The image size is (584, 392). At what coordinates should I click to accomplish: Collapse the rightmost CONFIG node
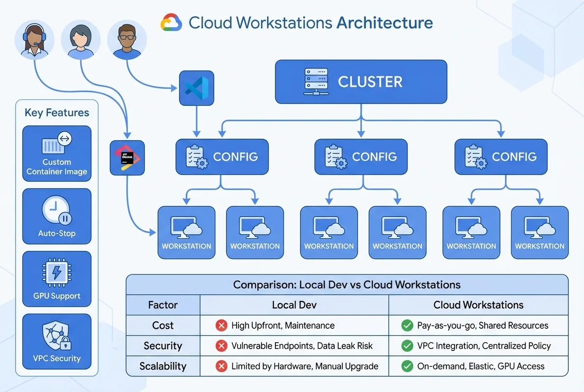coord(501,157)
